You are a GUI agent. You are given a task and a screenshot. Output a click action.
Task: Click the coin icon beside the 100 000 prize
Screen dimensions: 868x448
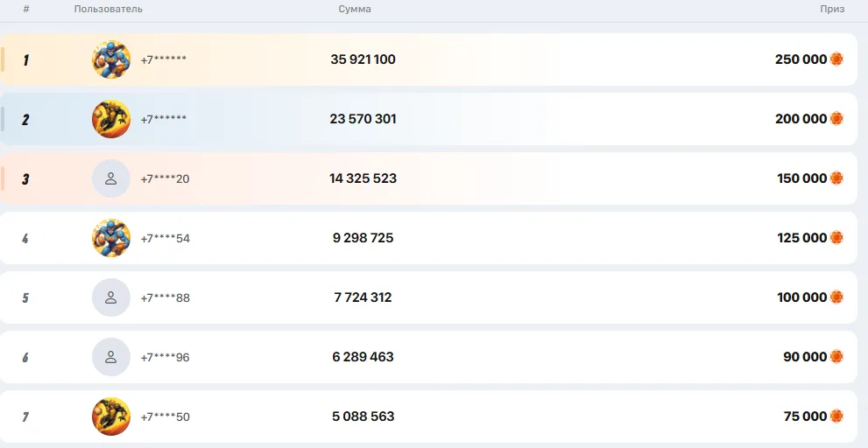[x=836, y=297]
